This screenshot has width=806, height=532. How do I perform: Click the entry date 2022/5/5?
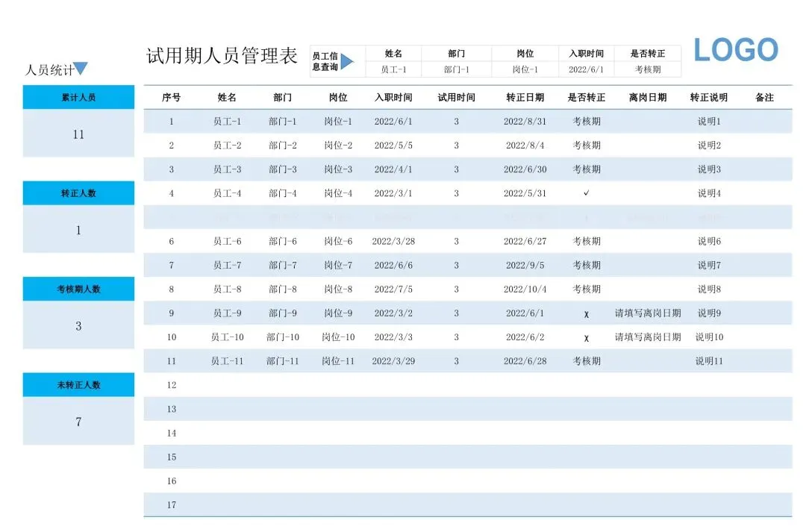click(393, 145)
